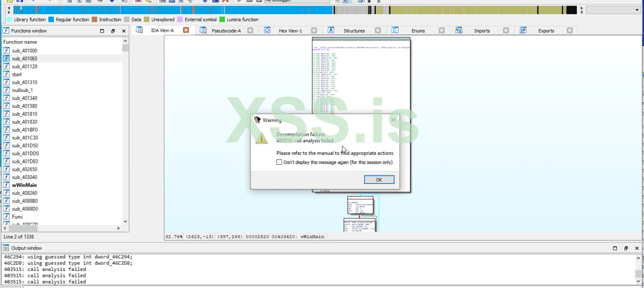The height and width of the screenshot is (288, 644).
Task: Click the sub_4089D0 function icon
Action: click(7, 209)
